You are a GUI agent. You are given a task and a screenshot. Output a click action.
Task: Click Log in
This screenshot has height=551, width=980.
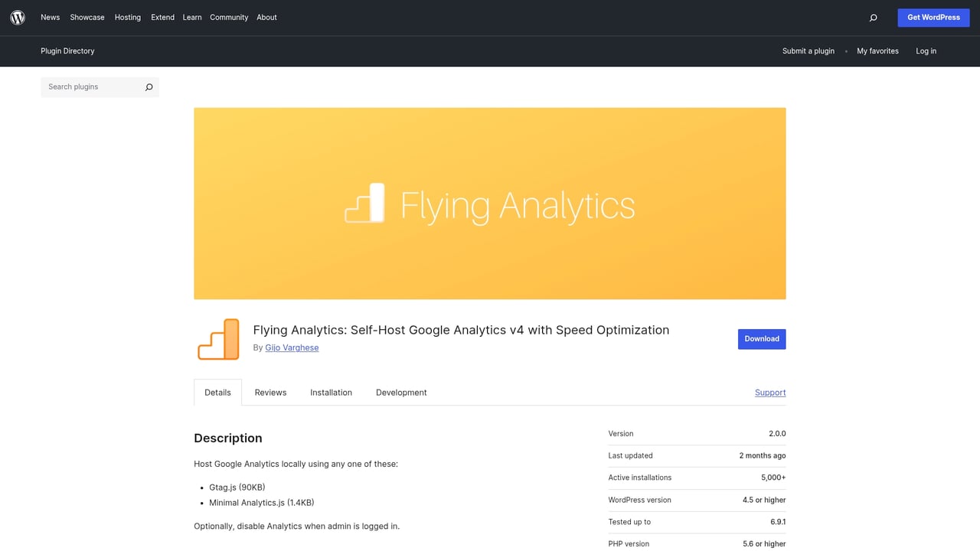(x=926, y=51)
